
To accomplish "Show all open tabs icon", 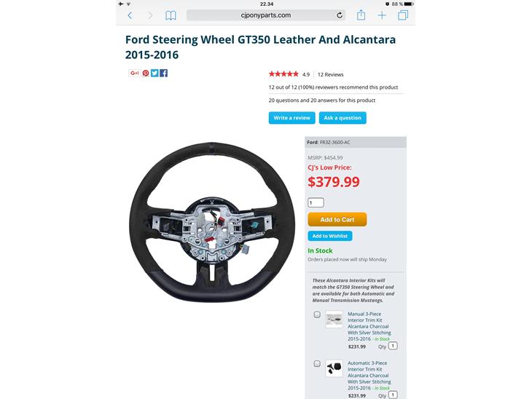I will tap(403, 15).
